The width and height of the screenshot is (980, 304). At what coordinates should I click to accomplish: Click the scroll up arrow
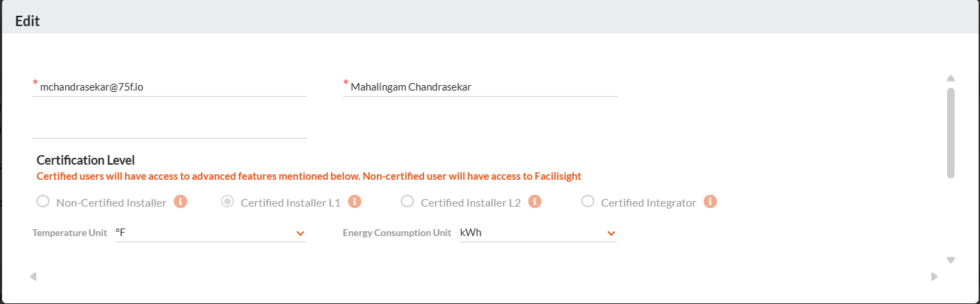[x=950, y=78]
